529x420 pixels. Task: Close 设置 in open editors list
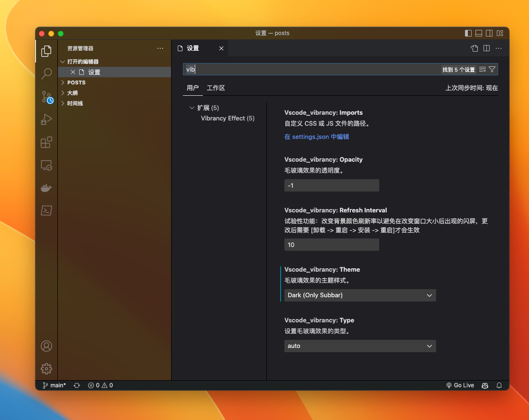(73, 72)
